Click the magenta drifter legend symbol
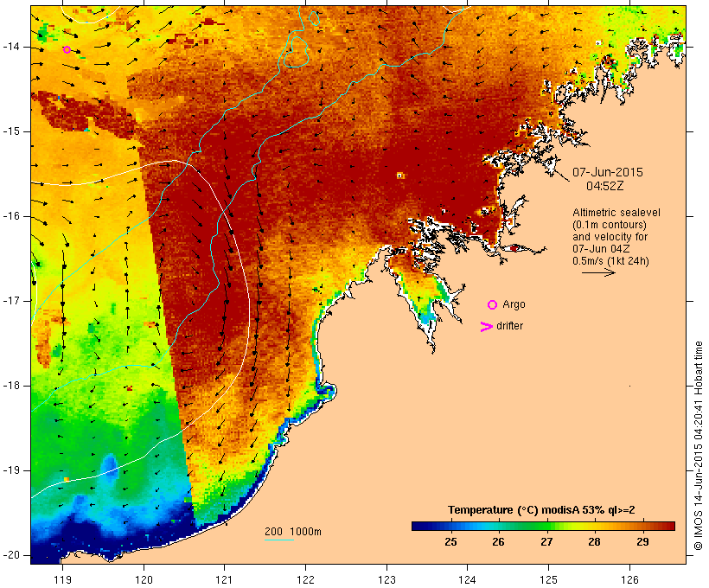 486,327
